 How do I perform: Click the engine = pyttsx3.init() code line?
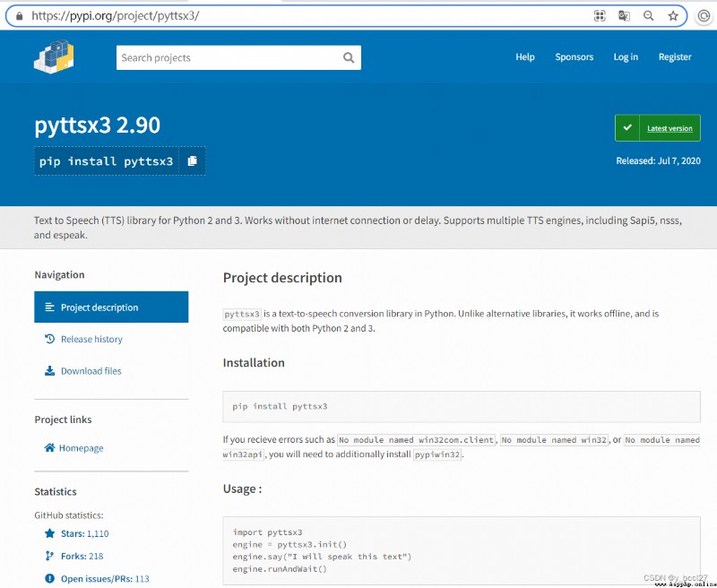289,545
